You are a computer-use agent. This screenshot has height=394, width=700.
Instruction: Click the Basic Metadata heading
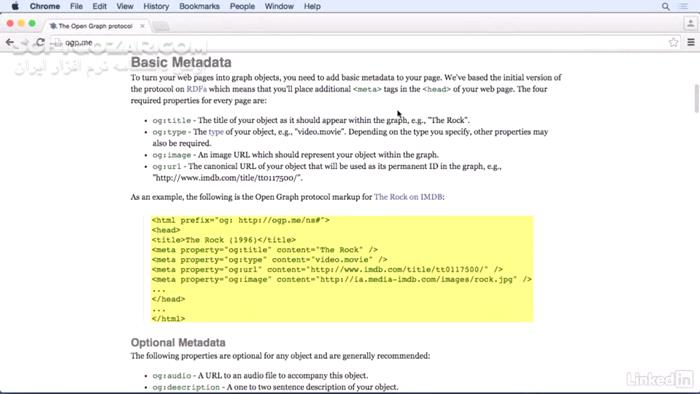coord(181,62)
